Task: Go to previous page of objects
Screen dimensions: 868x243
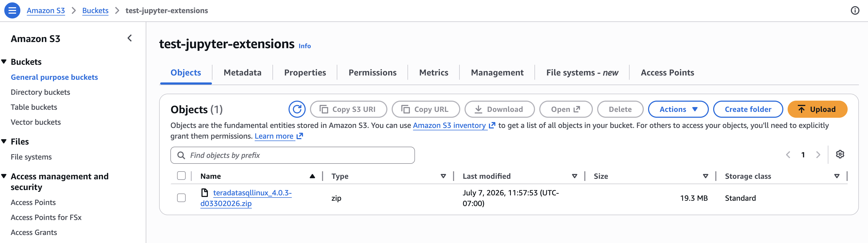Action: point(788,155)
